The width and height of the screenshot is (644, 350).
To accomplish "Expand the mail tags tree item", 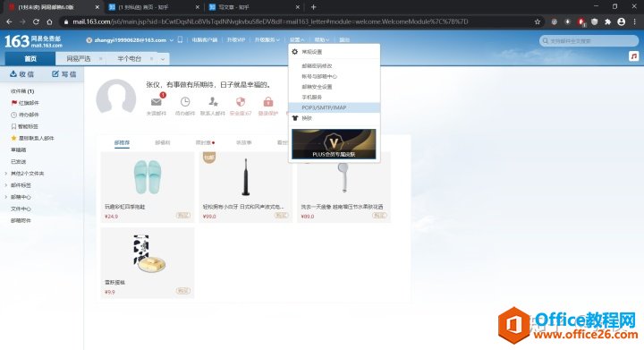I will coord(5,185).
